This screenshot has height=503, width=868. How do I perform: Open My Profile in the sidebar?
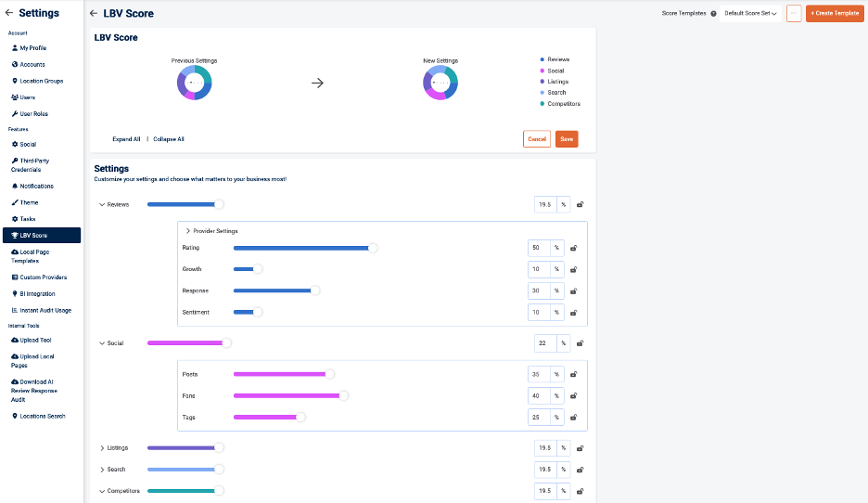tap(32, 48)
